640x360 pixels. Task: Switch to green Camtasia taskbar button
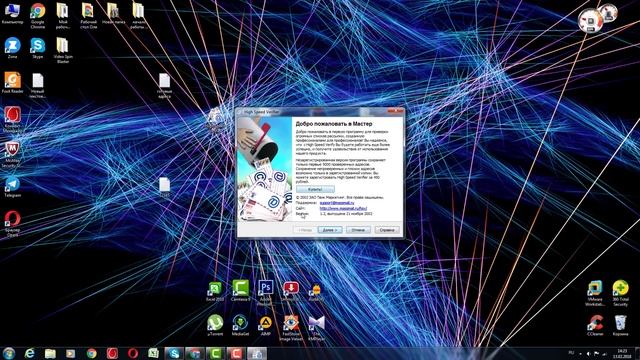click(215, 353)
